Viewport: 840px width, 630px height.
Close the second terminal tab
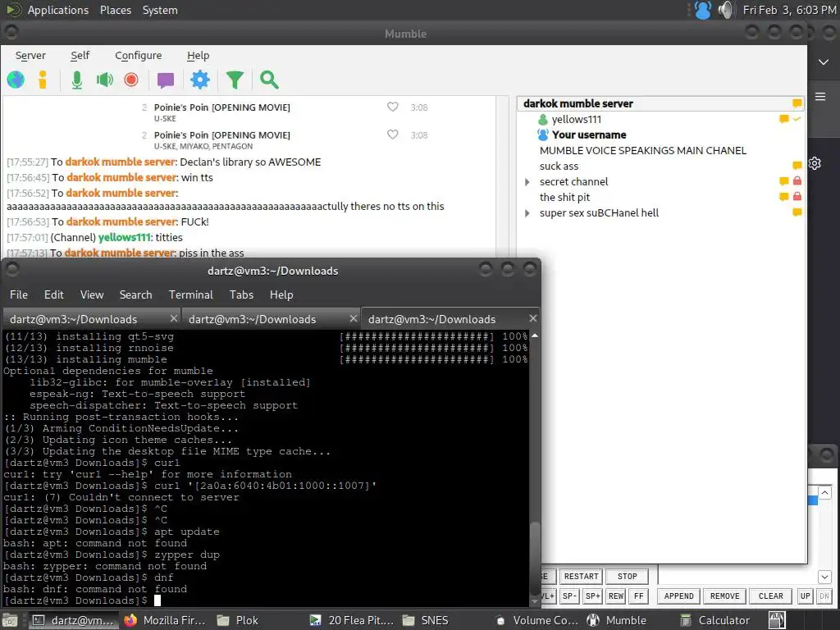coord(353,318)
